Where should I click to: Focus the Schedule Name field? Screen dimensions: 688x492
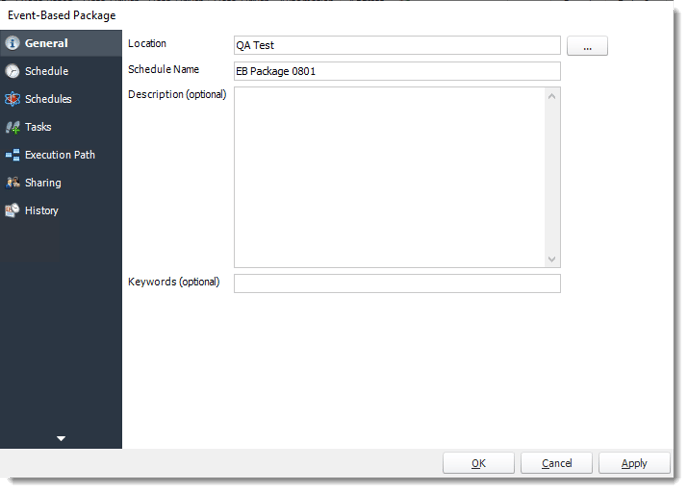coord(397,71)
